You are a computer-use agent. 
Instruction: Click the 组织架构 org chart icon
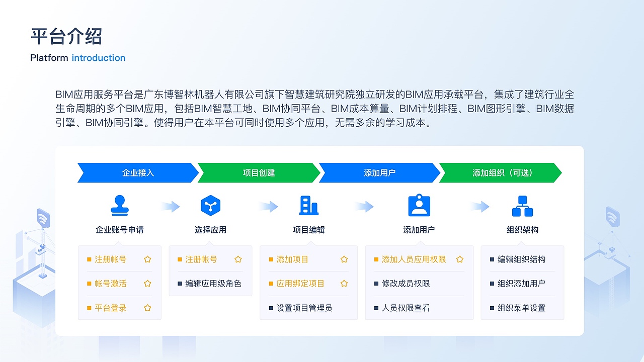tap(522, 205)
